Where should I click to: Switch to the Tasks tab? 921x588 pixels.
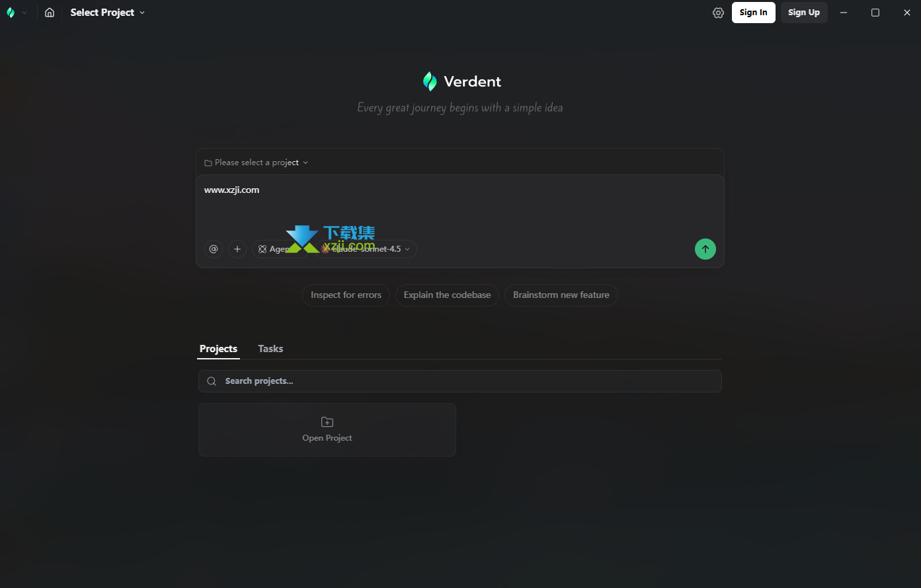(x=270, y=349)
